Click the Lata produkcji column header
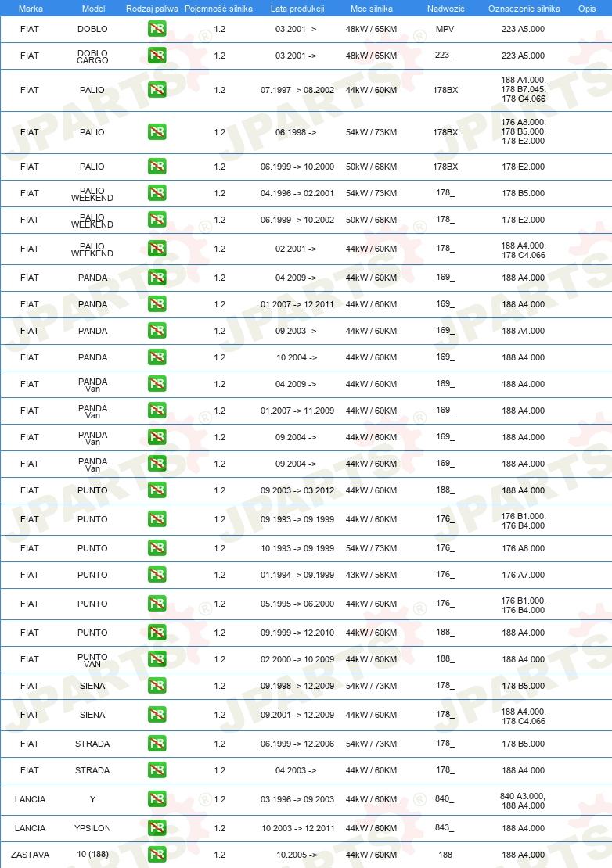612x868 pixels. pyautogui.click(x=297, y=9)
